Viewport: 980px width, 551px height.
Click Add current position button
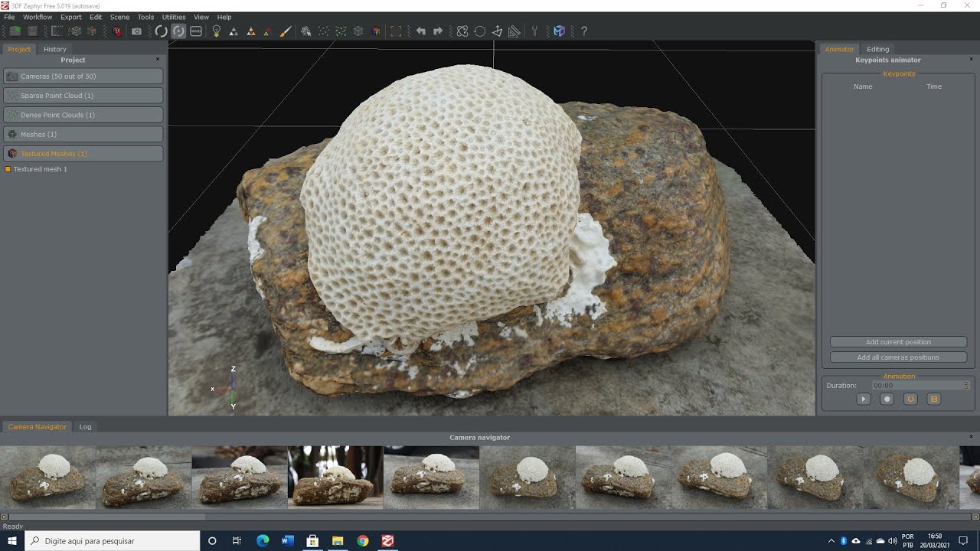(x=898, y=342)
